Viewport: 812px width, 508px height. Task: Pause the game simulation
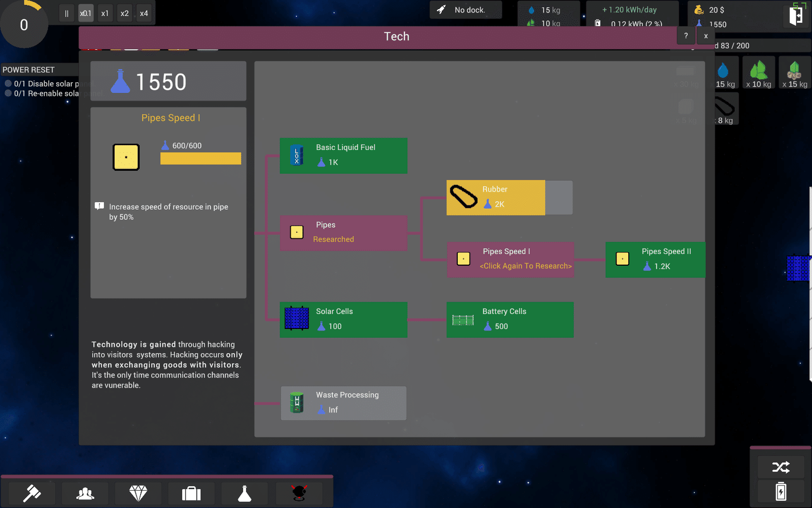66,14
